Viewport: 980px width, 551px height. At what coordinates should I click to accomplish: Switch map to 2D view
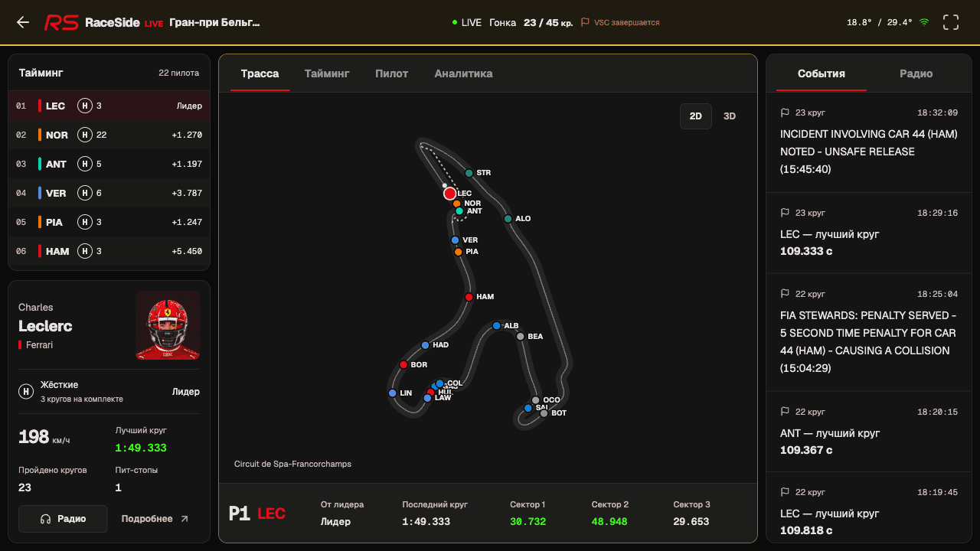696,116
